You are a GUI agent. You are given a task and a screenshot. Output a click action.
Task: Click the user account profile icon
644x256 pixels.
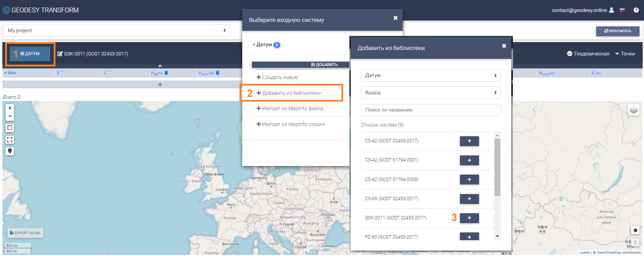pyautogui.click(x=611, y=10)
